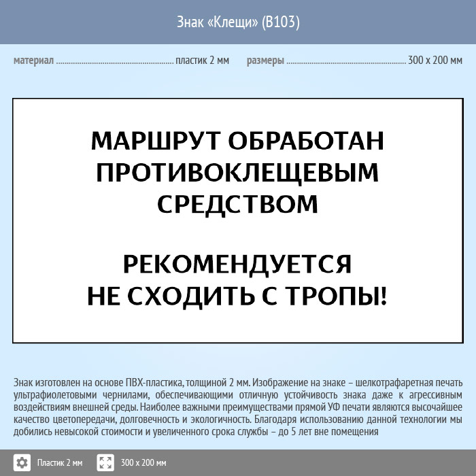Click the description line starting Знак изготовлен
The image size is (476, 476).
click(237, 382)
